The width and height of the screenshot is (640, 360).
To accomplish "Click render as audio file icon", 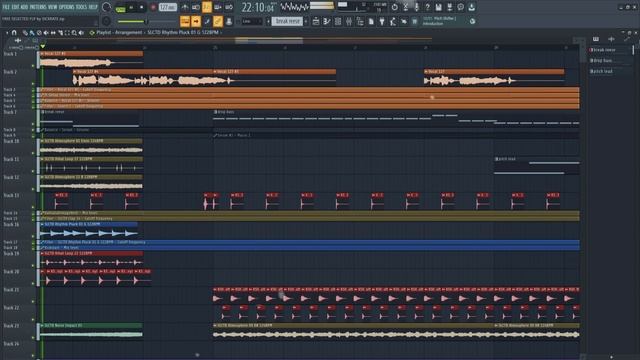I will click(x=449, y=7).
